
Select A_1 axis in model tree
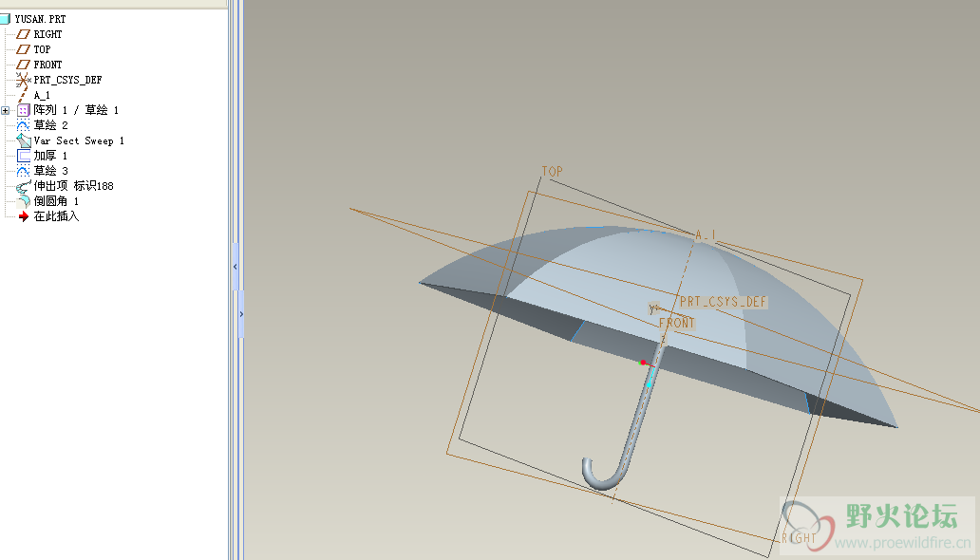point(41,95)
